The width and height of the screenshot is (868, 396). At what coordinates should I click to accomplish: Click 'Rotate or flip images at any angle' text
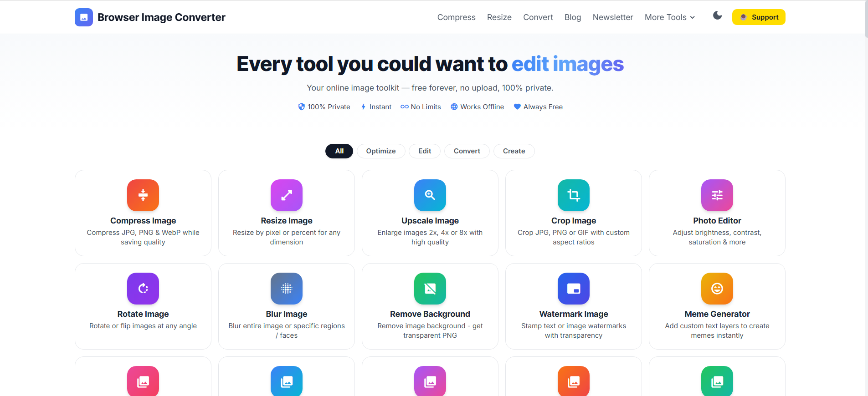tap(143, 326)
